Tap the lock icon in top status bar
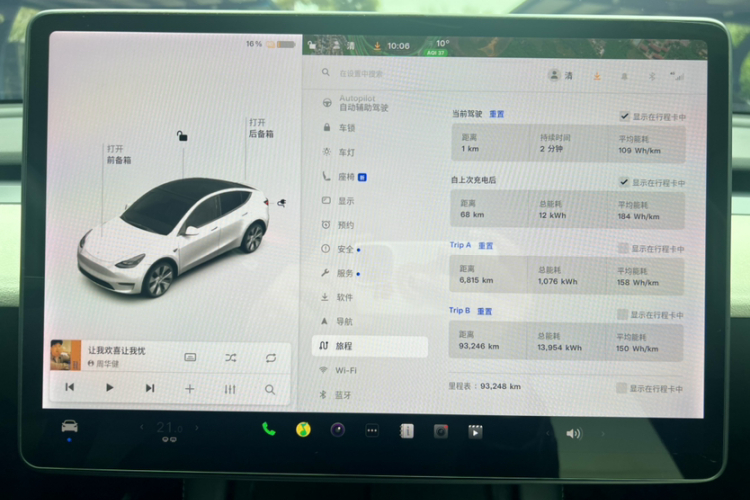750x500 pixels. pos(312,45)
